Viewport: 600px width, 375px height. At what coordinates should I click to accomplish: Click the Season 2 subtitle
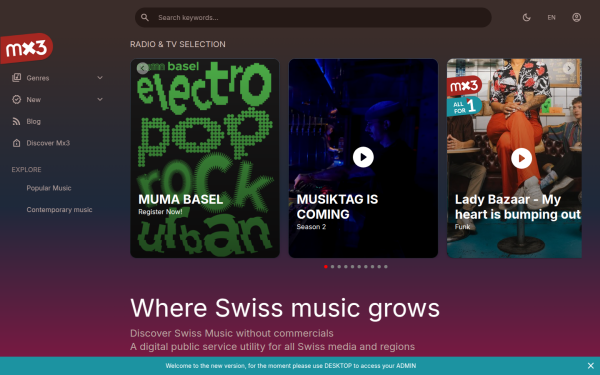[x=311, y=227]
